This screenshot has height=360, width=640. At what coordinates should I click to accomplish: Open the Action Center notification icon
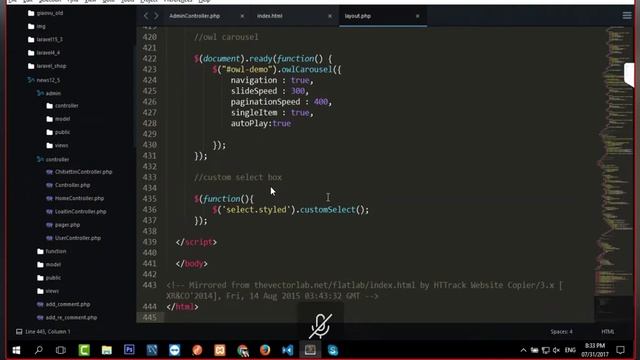tap(620, 350)
